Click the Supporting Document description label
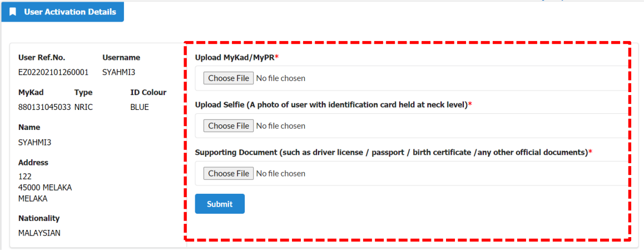Screen dimensions: 644x251 point(394,153)
